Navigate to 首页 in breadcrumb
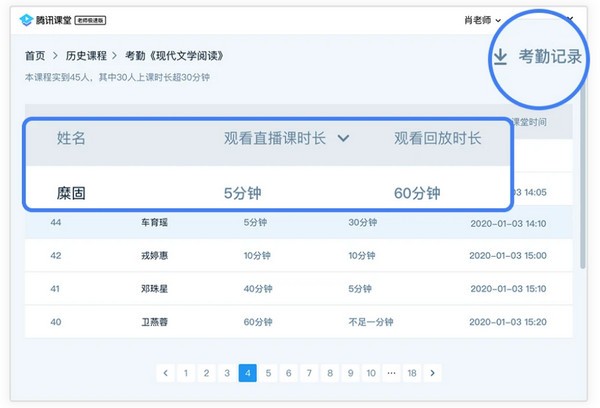This screenshot has height=408, width=600. pyautogui.click(x=35, y=56)
